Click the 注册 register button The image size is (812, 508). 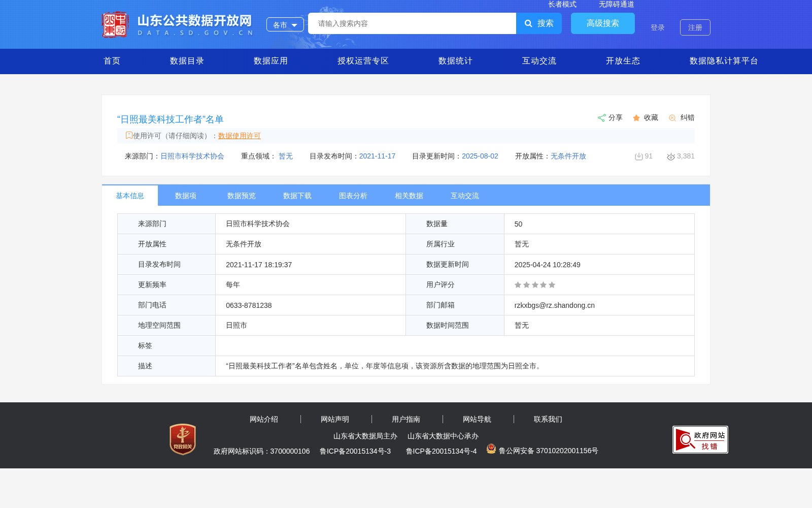(x=695, y=27)
